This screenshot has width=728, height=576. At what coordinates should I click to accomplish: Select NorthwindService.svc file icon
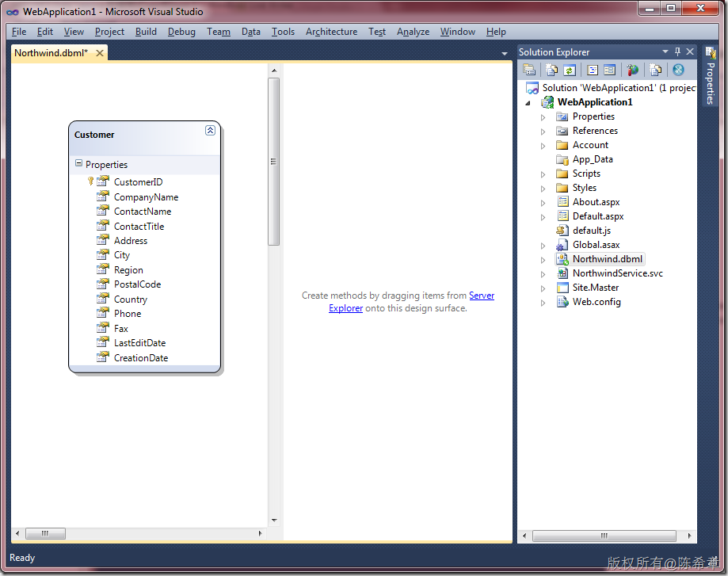(x=562, y=273)
